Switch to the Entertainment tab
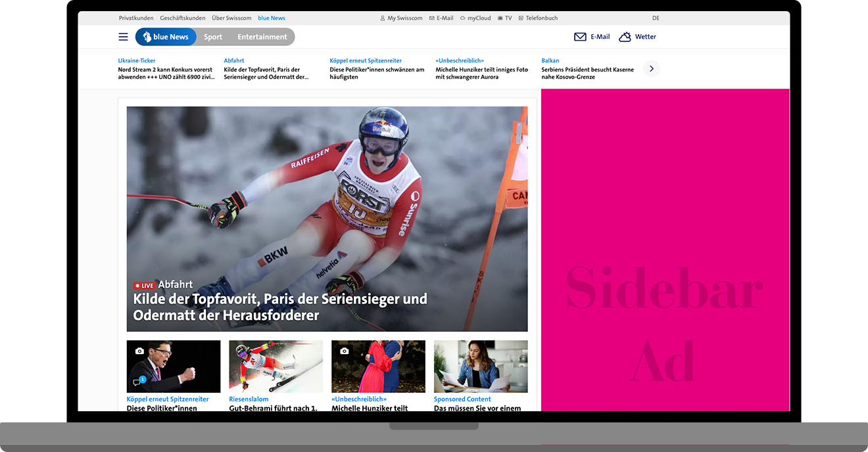This screenshot has width=868, height=452. click(x=262, y=37)
